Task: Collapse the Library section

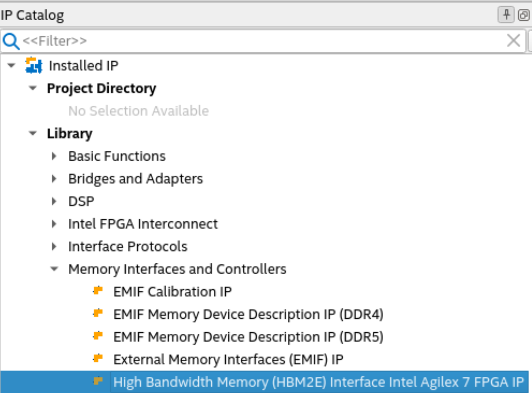Action: (x=33, y=134)
